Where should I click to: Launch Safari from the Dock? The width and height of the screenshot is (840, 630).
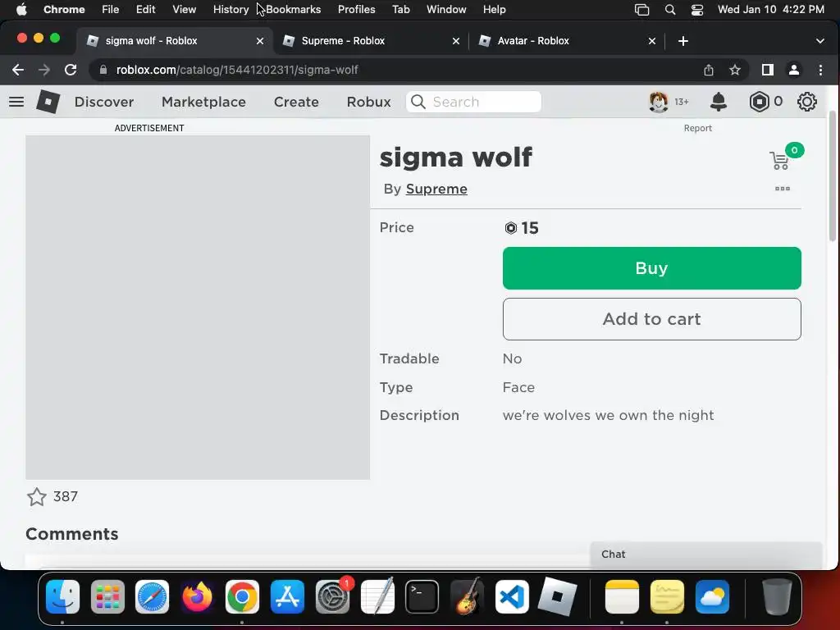(152, 596)
